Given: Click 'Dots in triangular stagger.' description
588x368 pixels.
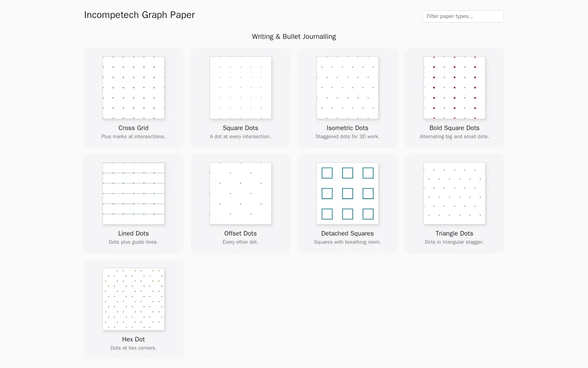Looking at the screenshot, I should point(454,242).
